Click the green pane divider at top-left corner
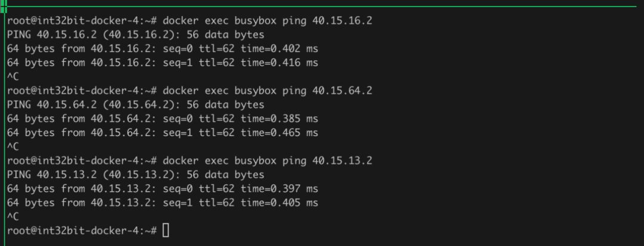 [x=4, y=6]
